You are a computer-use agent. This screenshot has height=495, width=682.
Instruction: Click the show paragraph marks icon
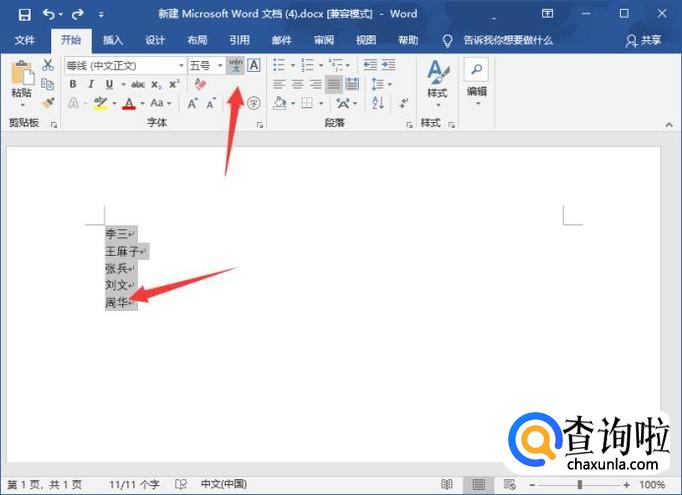tap(404, 103)
